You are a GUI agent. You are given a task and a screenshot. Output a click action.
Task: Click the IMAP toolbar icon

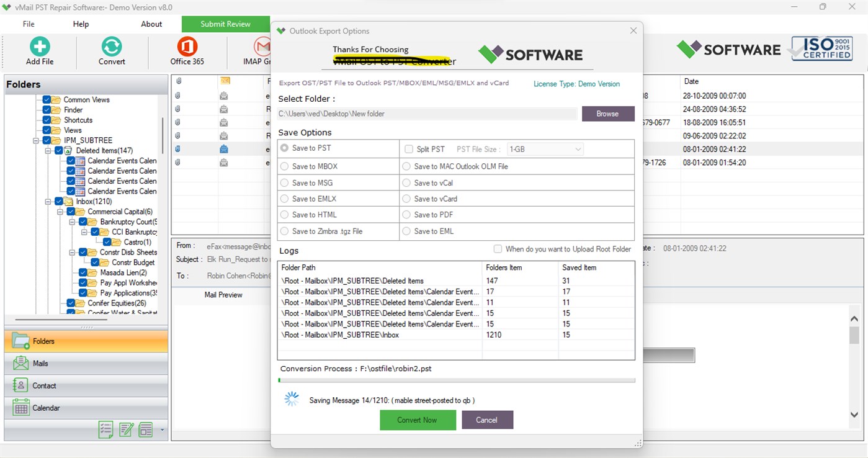click(x=261, y=46)
